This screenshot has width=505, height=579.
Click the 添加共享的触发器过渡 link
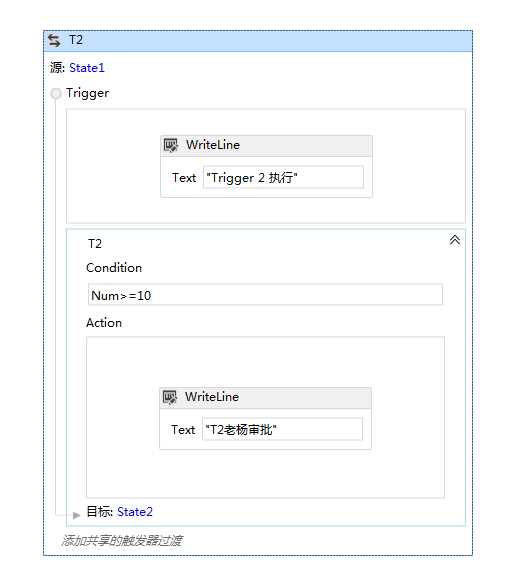tap(122, 541)
